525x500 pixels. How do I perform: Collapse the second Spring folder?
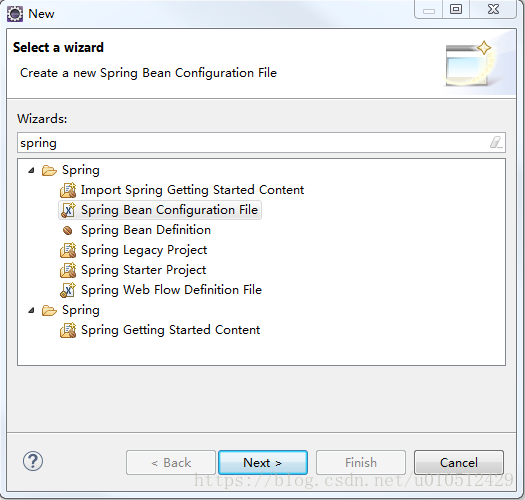coord(31,310)
